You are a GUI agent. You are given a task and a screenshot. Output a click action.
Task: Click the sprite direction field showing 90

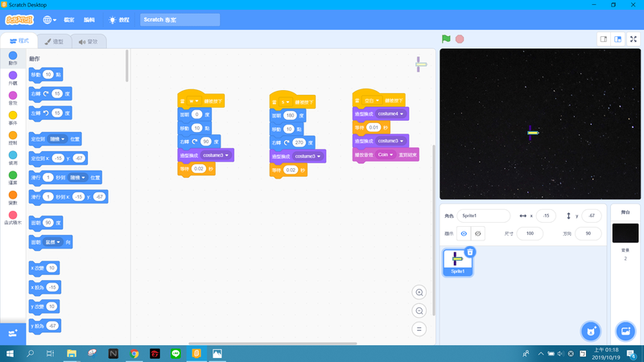588,233
